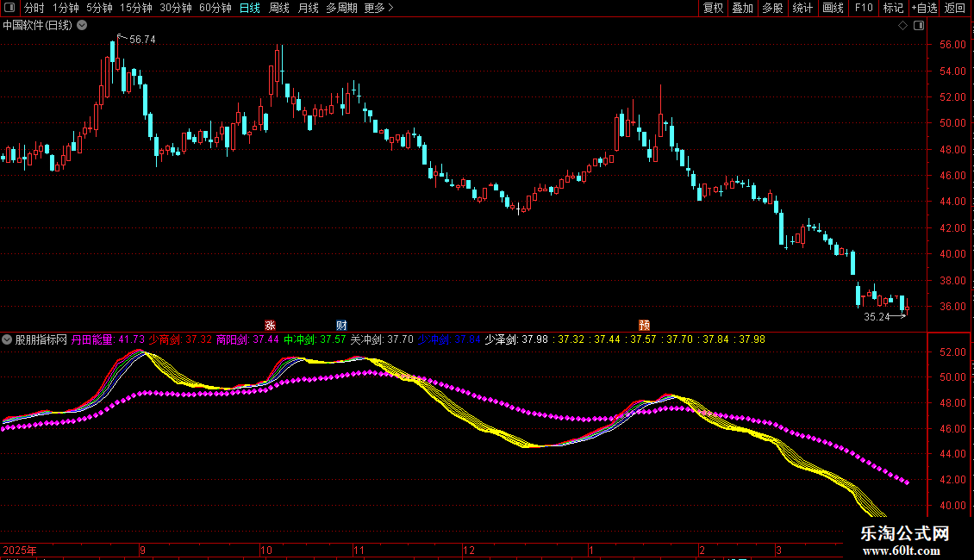Toggle 叠加 overlay mode
The height and width of the screenshot is (560, 974).
click(742, 8)
